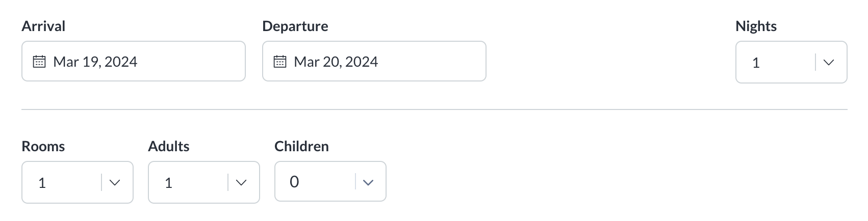This screenshot has width=868, height=221.
Task: Click the Rooms value showing 1
Action: tap(42, 183)
